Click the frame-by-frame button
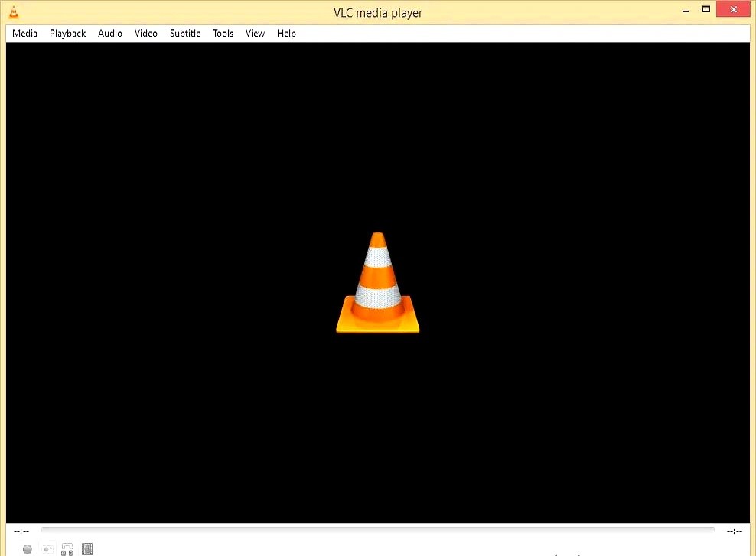The width and height of the screenshot is (756, 556). tap(87, 549)
